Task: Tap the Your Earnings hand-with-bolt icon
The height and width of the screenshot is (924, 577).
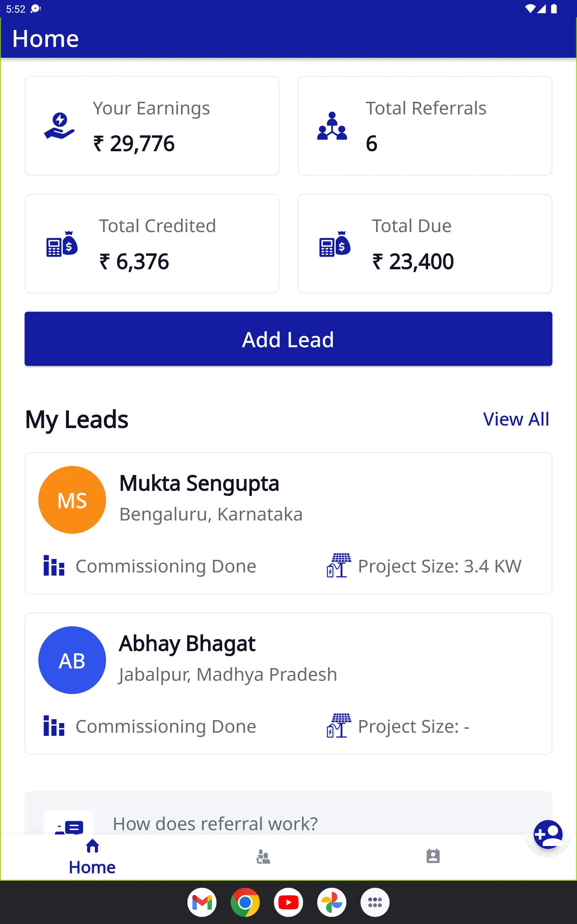Action: (x=59, y=126)
